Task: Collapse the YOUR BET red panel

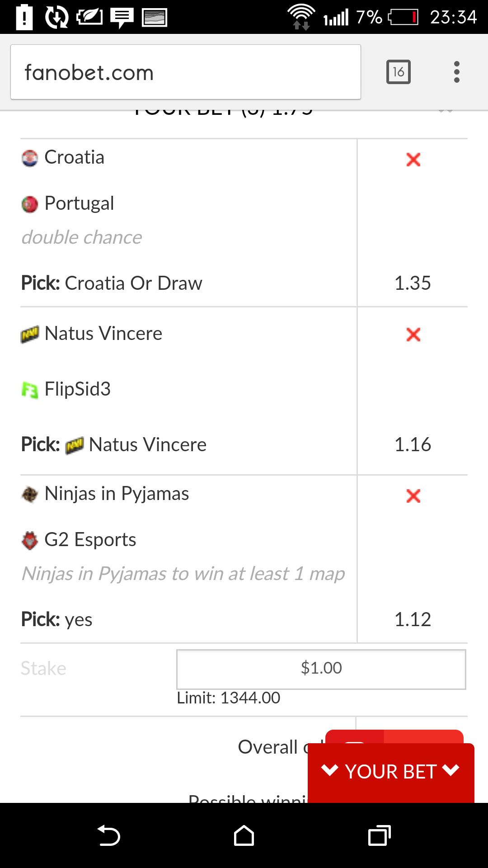Action: coord(391,772)
